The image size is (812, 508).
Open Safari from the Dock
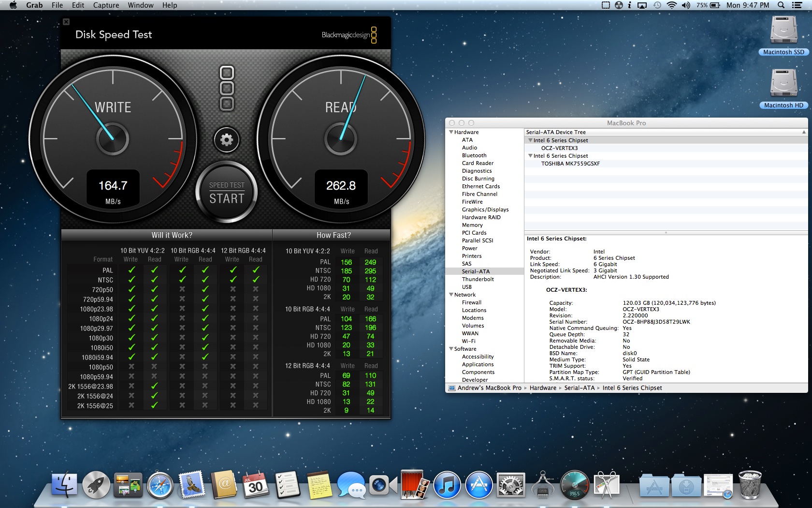coord(160,485)
